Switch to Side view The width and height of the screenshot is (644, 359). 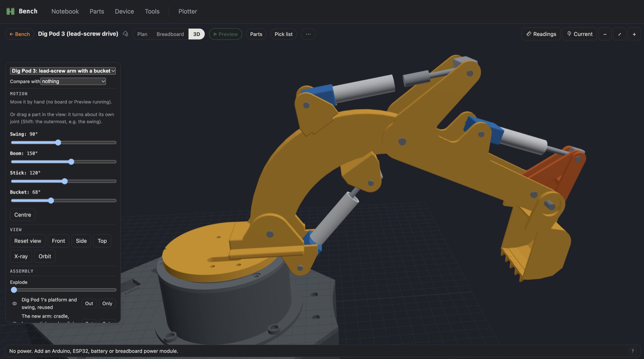click(x=81, y=241)
